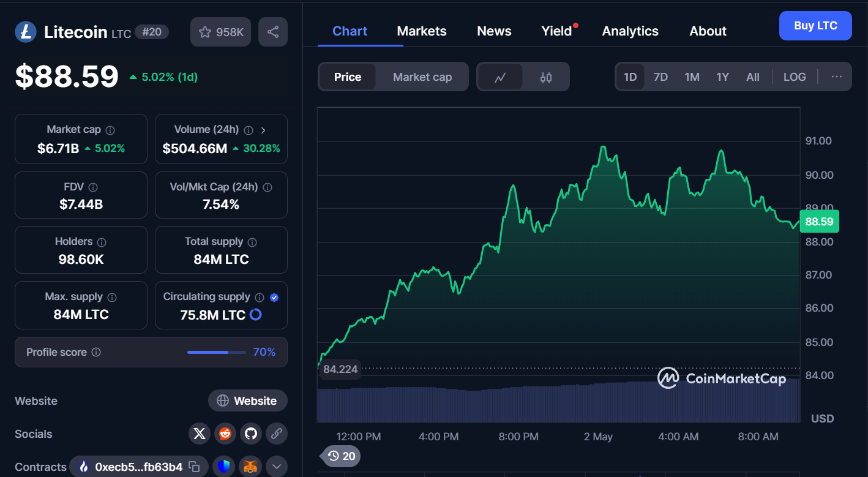Add token to MetaMask fox icon
The width and height of the screenshot is (868, 477).
(250, 467)
